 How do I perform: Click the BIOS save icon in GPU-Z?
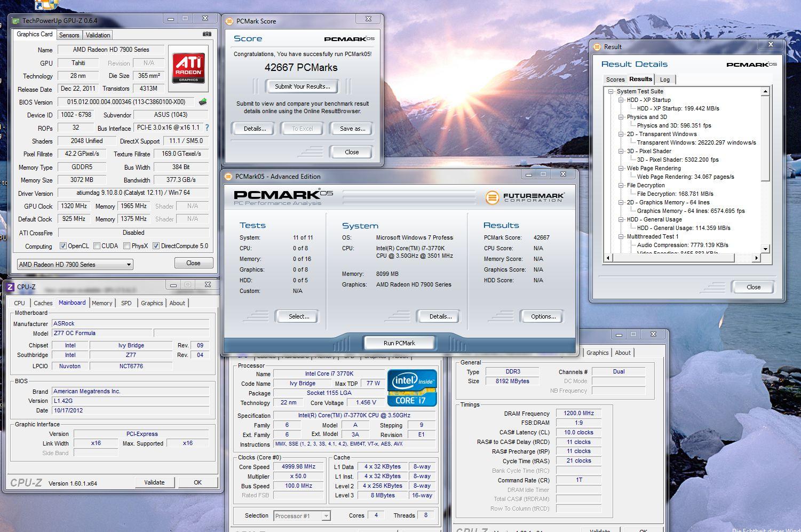click(x=203, y=101)
